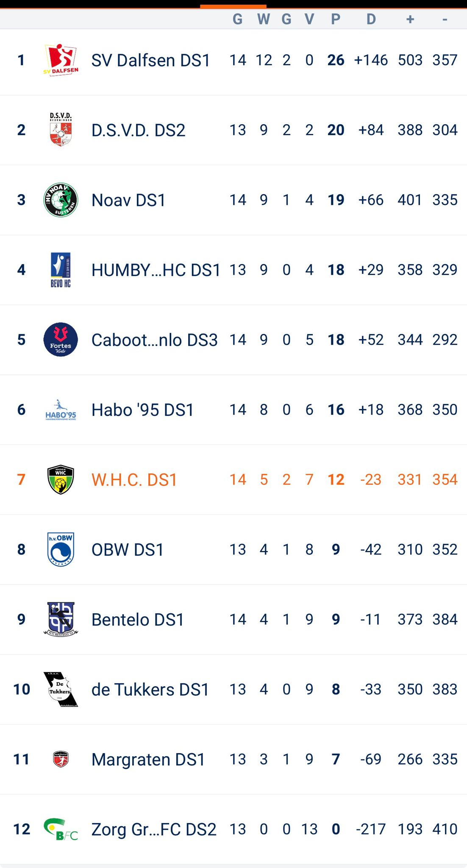Click the Bentelo club crest

click(61, 619)
